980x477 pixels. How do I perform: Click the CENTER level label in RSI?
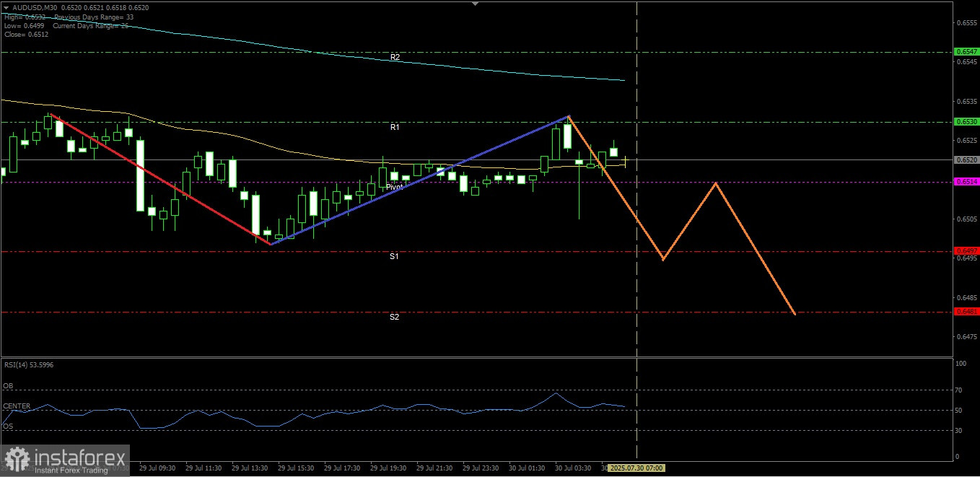click(16, 406)
